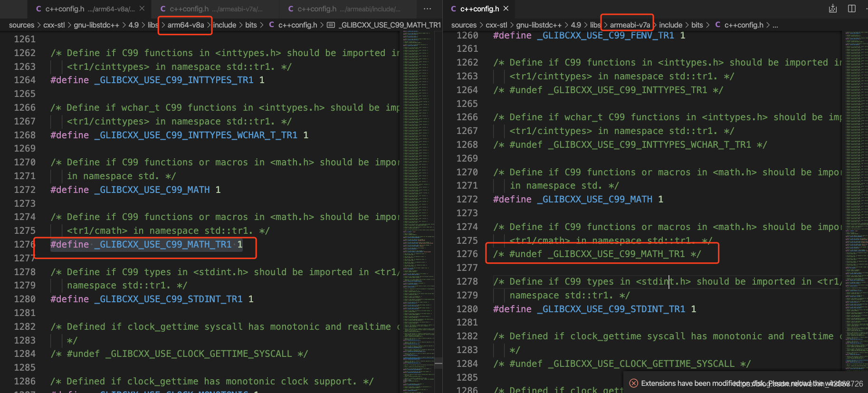Click '/* #undef _GLIBCXX_USE_C99_INTTYPES_TR1 */' at right
The height and width of the screenshot is (393, 868).
pyautogui.click(x=608, y=90)
